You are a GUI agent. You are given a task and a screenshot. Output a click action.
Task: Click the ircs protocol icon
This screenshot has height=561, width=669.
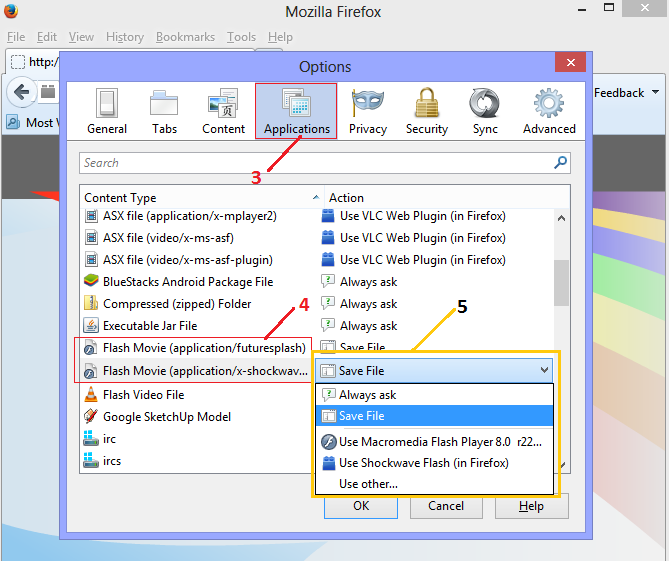(91, 461)
